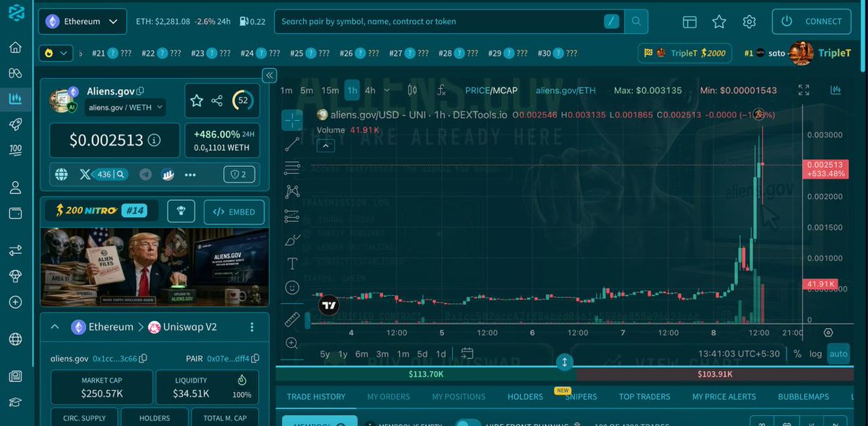Viewport: 868px width, 426px height.
Task: Switch to Snipers tab
Action: pos(581,396)
